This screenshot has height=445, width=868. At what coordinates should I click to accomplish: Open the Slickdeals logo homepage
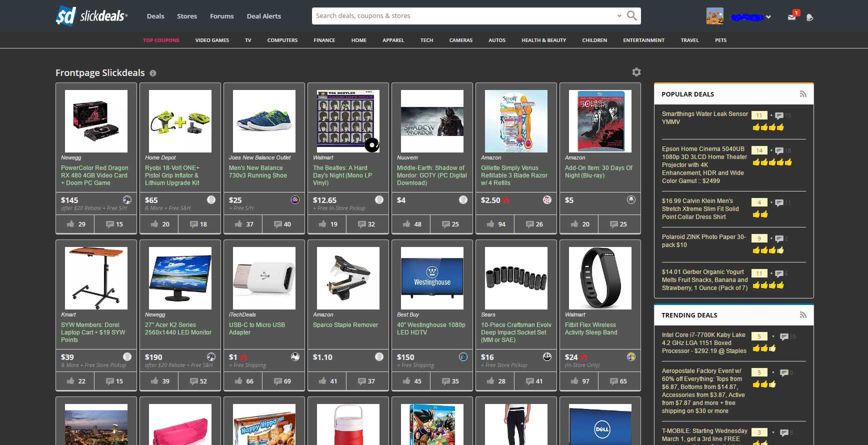coord(91,15)
